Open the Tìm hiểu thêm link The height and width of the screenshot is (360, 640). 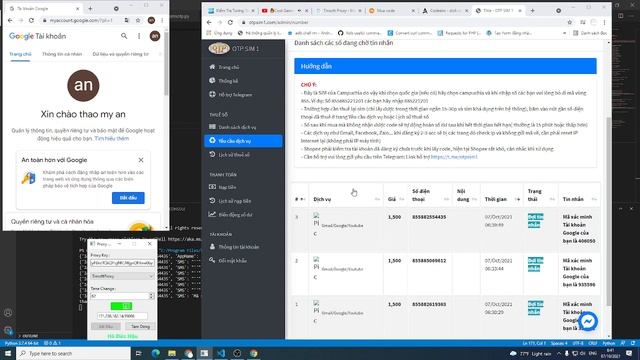(111, 138)
